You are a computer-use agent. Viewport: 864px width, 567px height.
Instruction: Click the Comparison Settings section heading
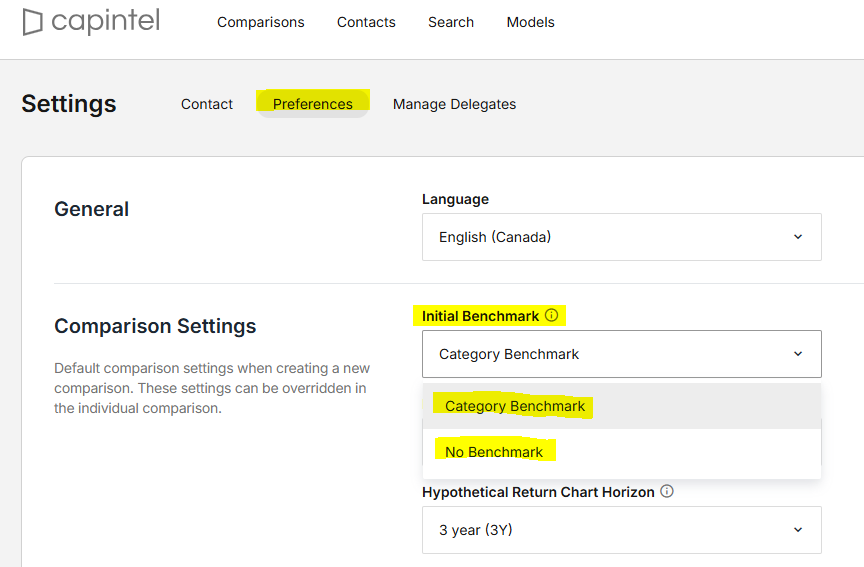click(155, 326)
